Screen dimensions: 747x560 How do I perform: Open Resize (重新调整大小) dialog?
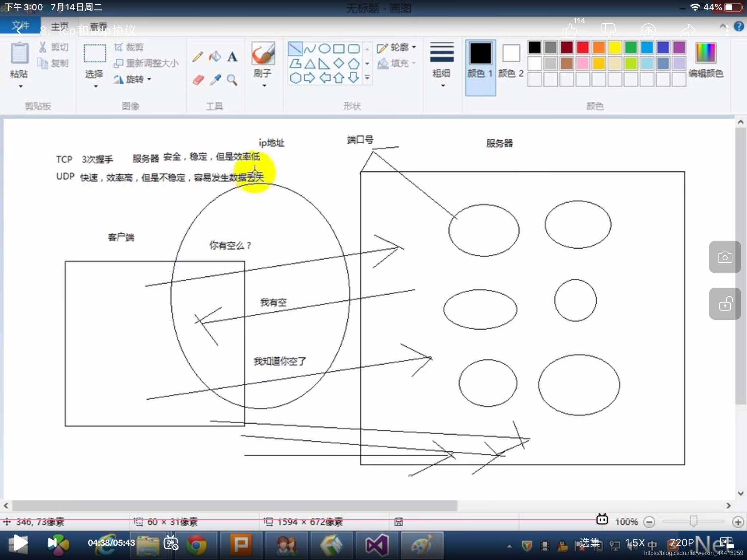[146, 63]
